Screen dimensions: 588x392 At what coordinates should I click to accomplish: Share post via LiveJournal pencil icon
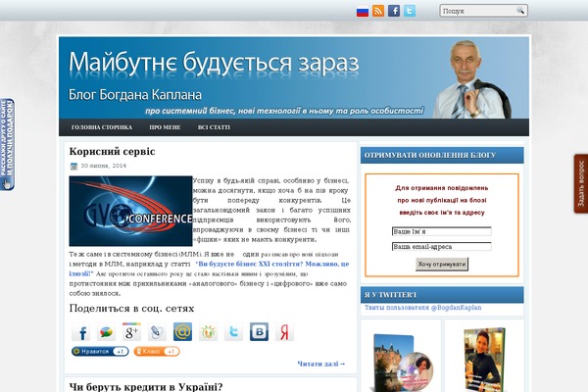pyautogui.click(x=157, y=332)
